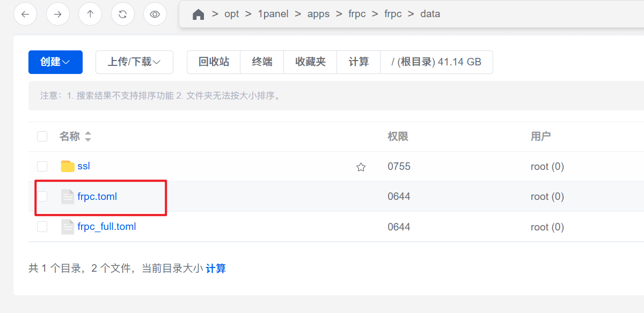This screenshot has height=313, width=644.
Task: Expand the 上传/下载 dropdown
Action: click(x=134, y=62)
